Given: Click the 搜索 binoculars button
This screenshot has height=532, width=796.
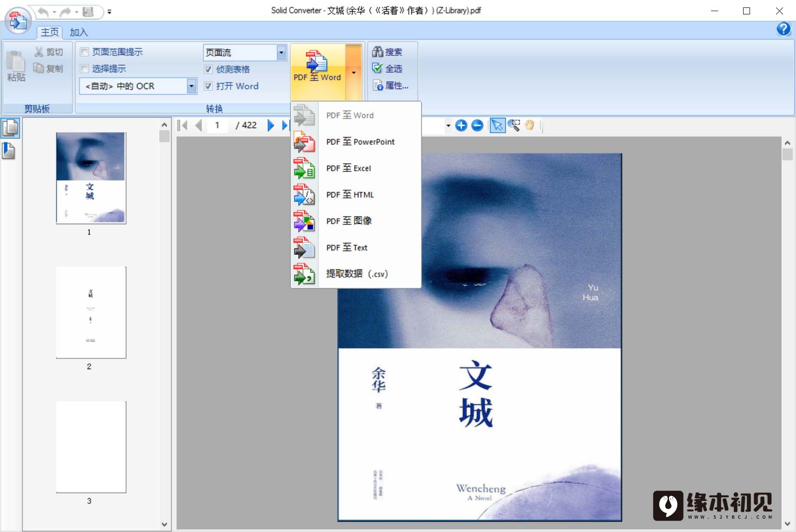Looking at the screenshot, I should pos(388,52).
